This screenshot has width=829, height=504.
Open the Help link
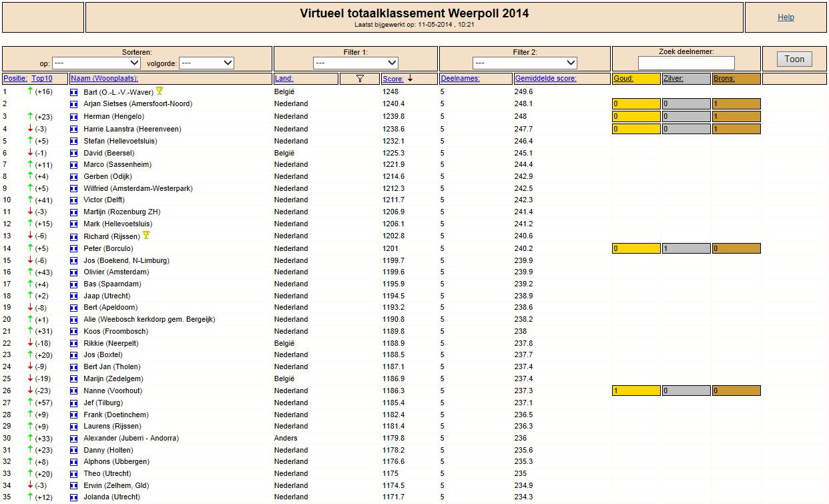786,17
